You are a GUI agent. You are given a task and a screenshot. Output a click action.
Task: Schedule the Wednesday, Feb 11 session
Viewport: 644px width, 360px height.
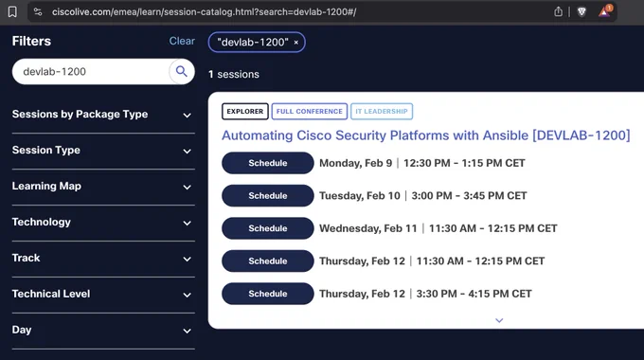[x=268, y=228]
